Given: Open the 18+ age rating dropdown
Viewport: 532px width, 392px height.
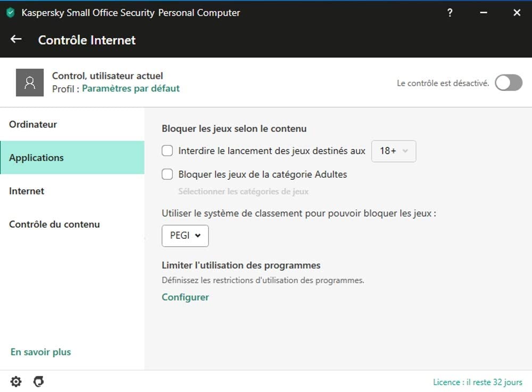Looking at the screenshot, I should [393, 151].
